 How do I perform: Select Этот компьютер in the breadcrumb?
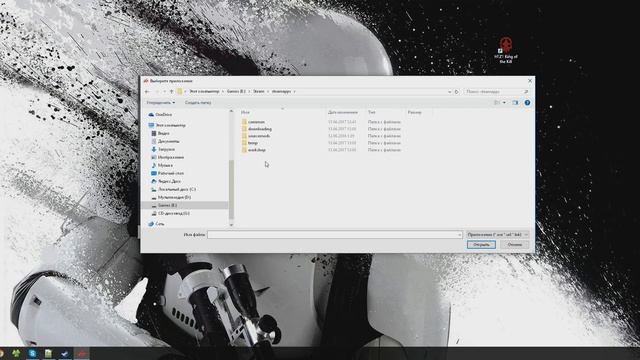(204, 91)
